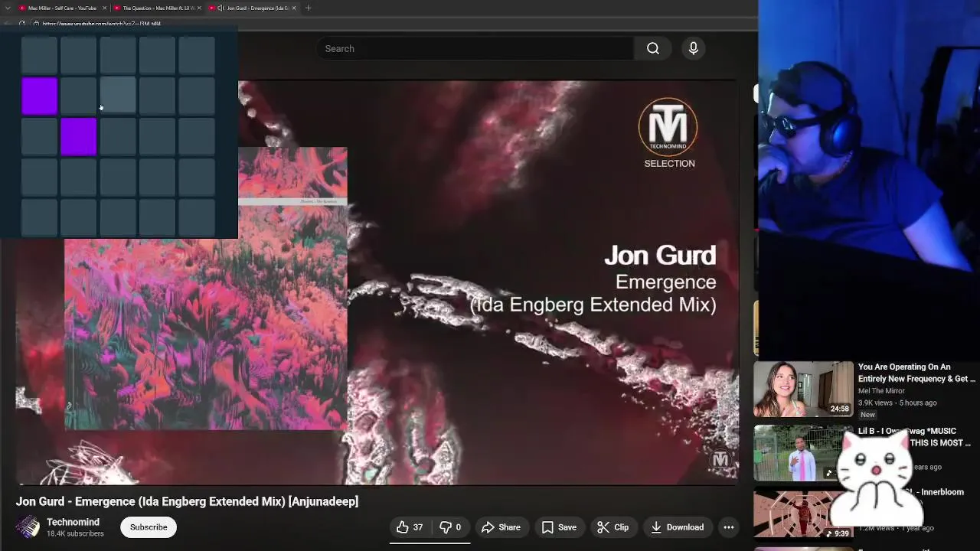The width and height of the screenshot is (980, 551).
Task: Click the purple pad in the third grid row
Action: (x=79, y=136)
